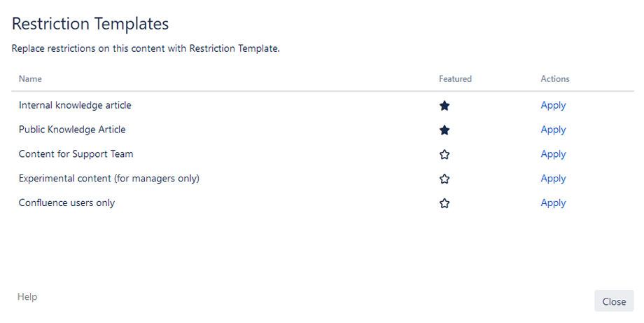Image resolution: width=644 pixels, height=323 pixels.
Task: Unfeature the Internal knowledge article star
Action: (444, 106)
